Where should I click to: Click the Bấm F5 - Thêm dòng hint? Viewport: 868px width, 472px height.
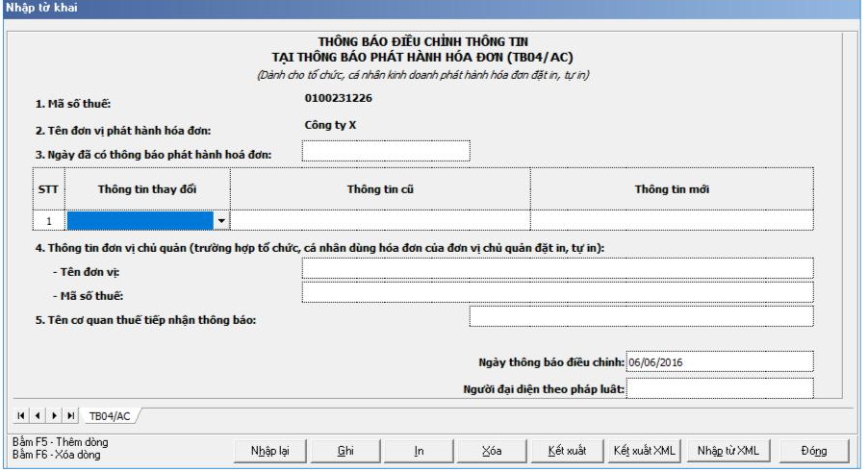[x=61, y=442]
